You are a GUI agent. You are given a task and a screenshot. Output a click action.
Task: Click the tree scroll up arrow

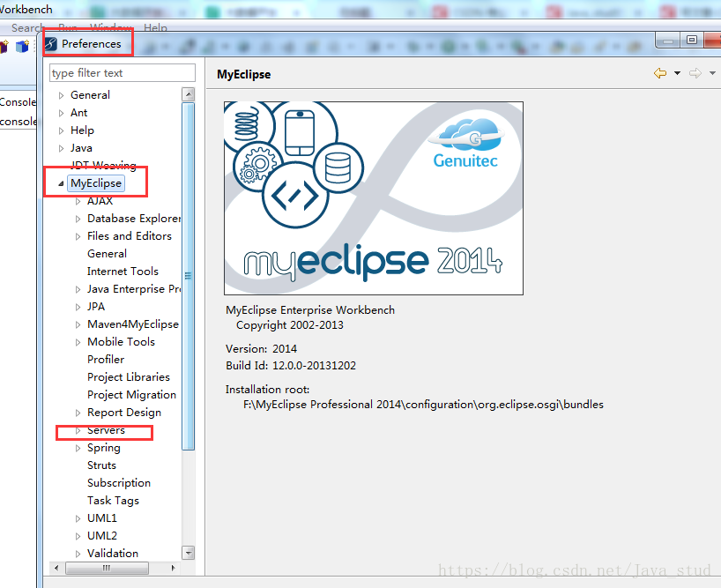point(188,94)
